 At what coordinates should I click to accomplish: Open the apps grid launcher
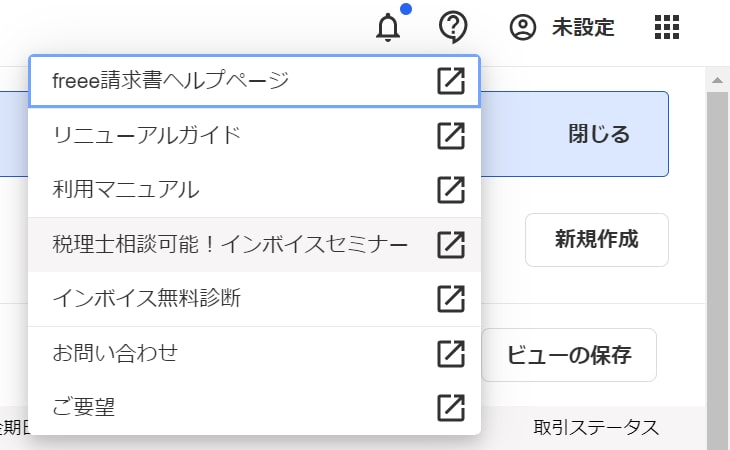666,27
